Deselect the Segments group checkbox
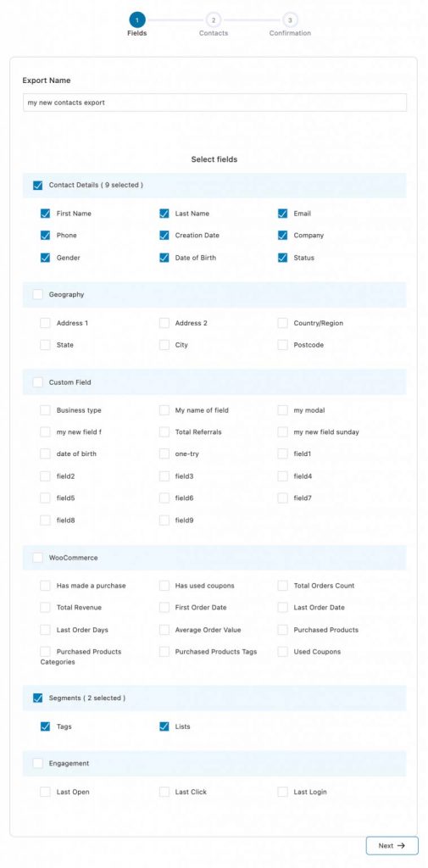The width and height of the screenshot is (428, 868). coord(37,698)
